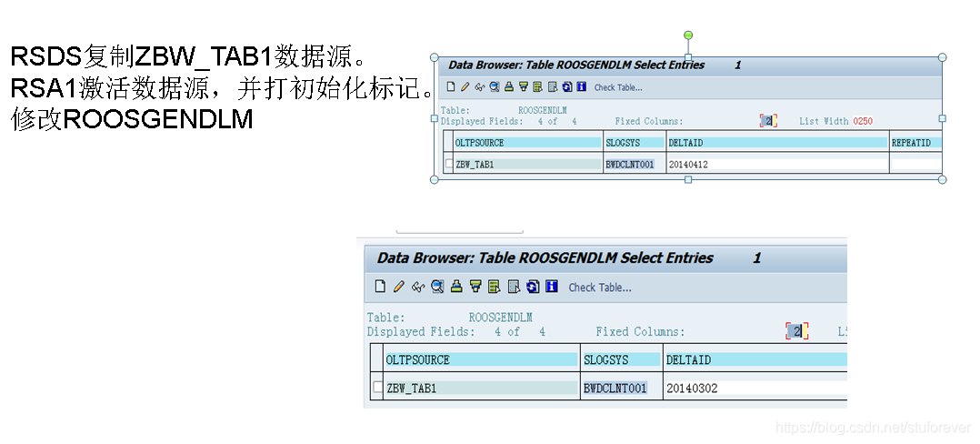
Task: Click Fixed Columns field in upper Data Browser
Action: point(769,121)
